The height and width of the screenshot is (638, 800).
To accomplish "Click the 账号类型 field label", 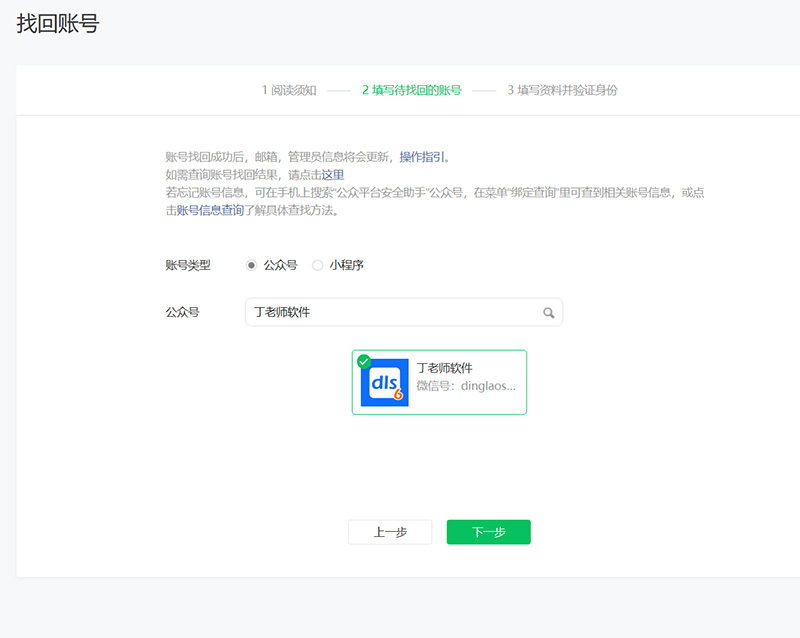I will click(188, 265).
